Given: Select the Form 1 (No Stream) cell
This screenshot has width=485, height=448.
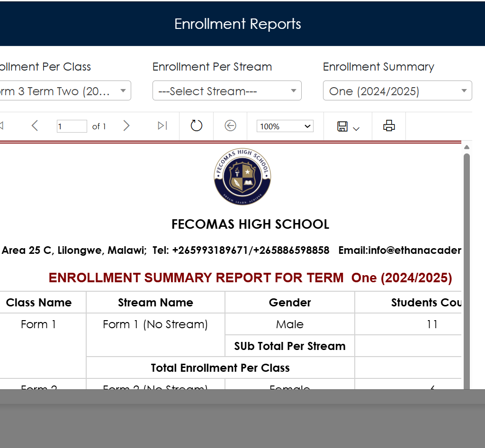Looking at the screenshot, I should [155, 324].
